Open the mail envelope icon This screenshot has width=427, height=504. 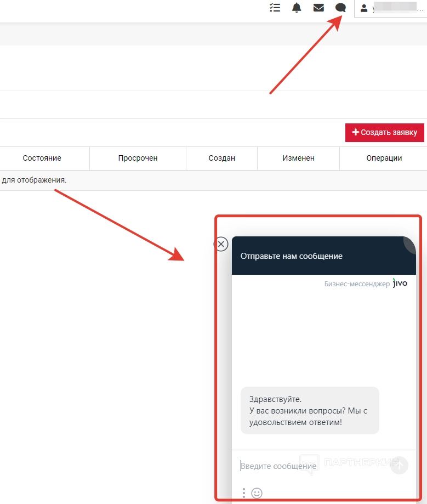(318, 7)
